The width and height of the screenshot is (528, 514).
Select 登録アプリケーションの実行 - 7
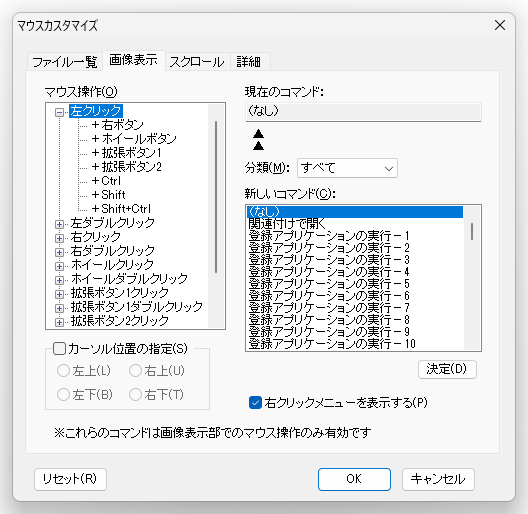coord(355,308)
